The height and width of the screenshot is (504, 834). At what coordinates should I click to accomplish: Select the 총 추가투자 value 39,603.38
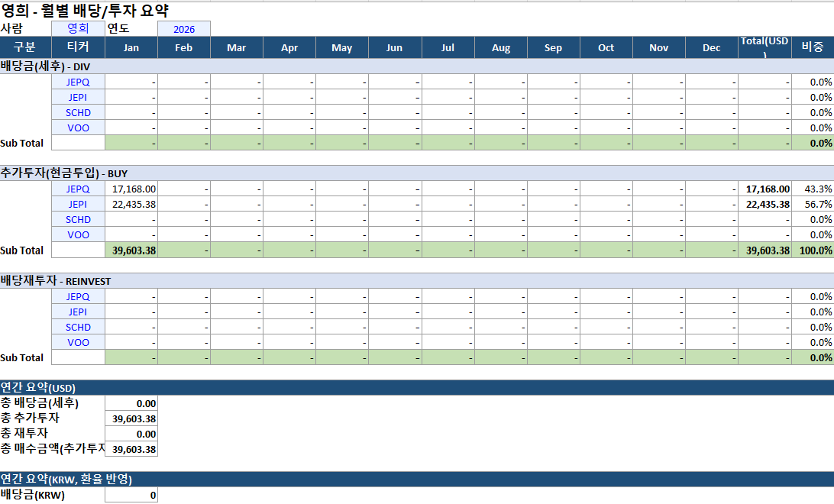pyautogui.click(x=131, y=419)
